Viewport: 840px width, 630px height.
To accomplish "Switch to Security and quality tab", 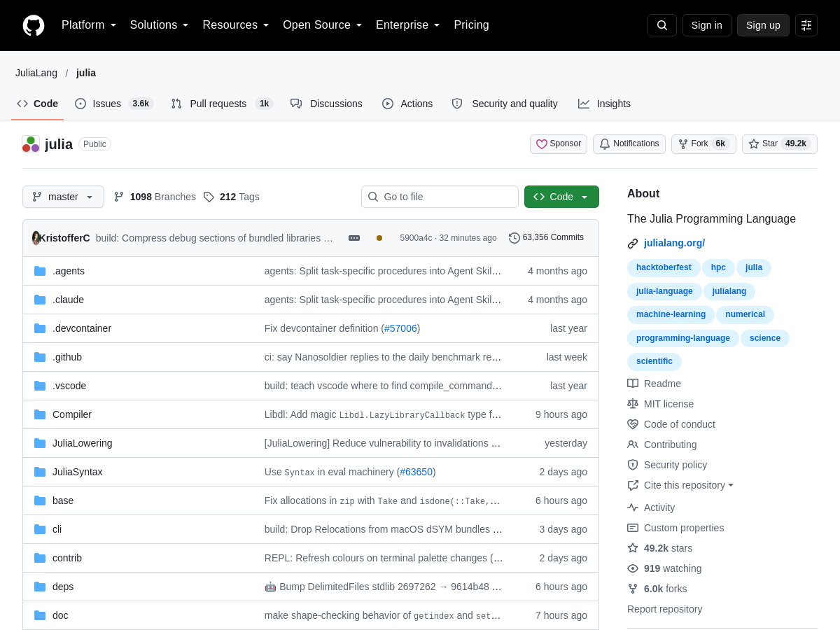I will [x=505, y=104].
